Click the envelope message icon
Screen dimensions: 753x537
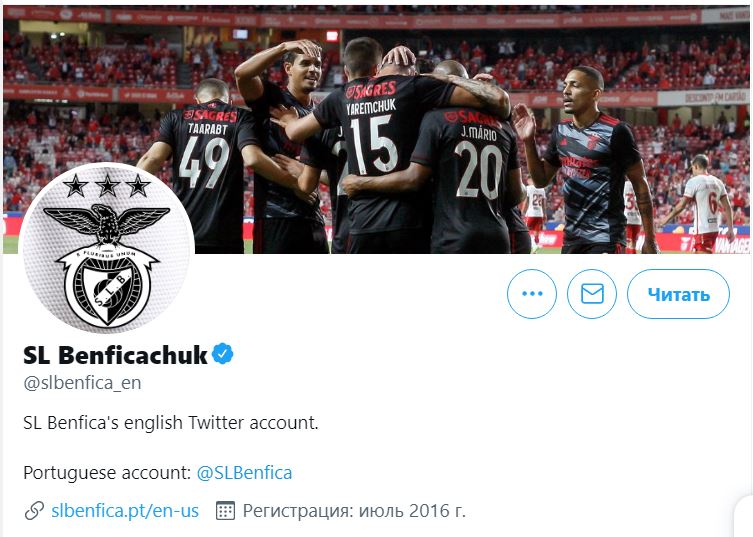click(592, 293)
